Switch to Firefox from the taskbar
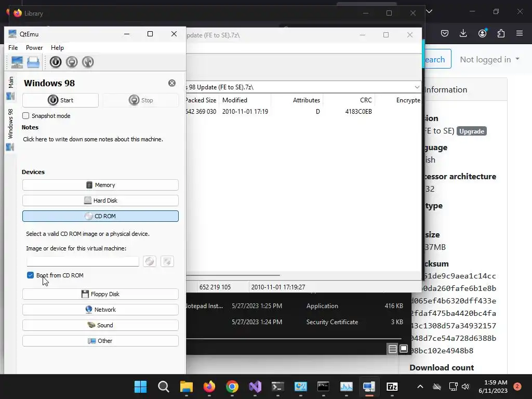The width and height of the screenshot is (532, 399). (x=209, y=387)
